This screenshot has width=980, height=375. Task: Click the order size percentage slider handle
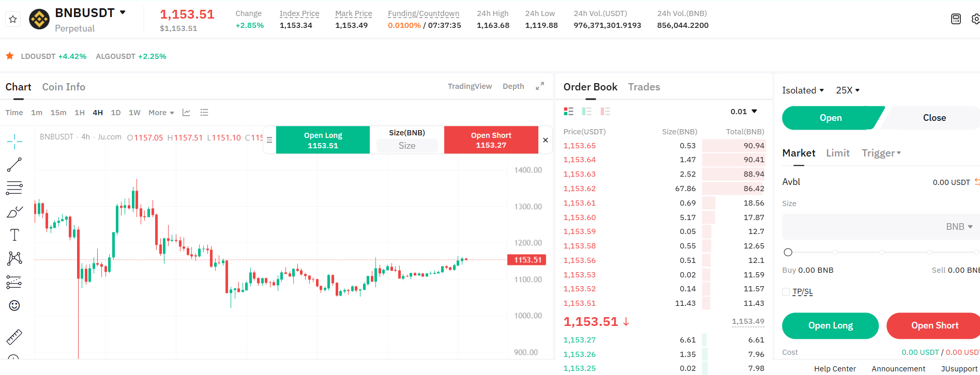pos(788,252)
